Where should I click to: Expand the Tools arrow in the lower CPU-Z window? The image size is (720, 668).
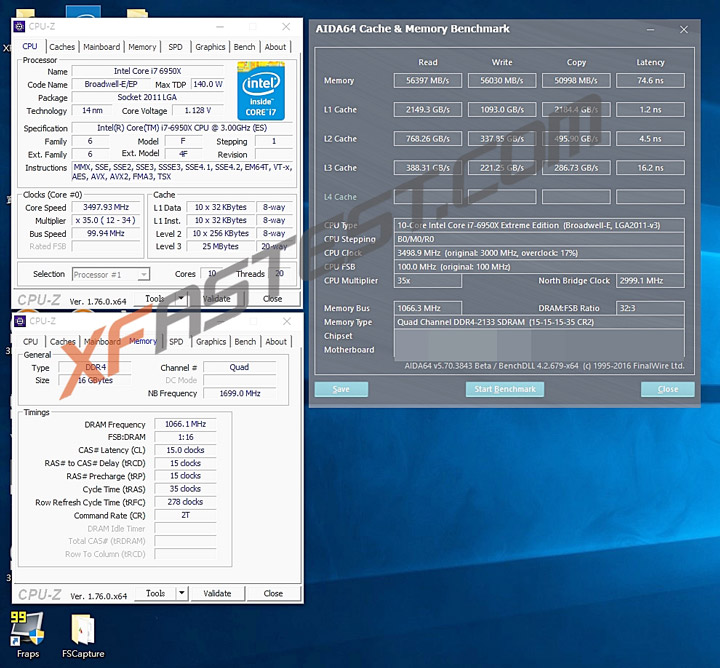point(182,593)
